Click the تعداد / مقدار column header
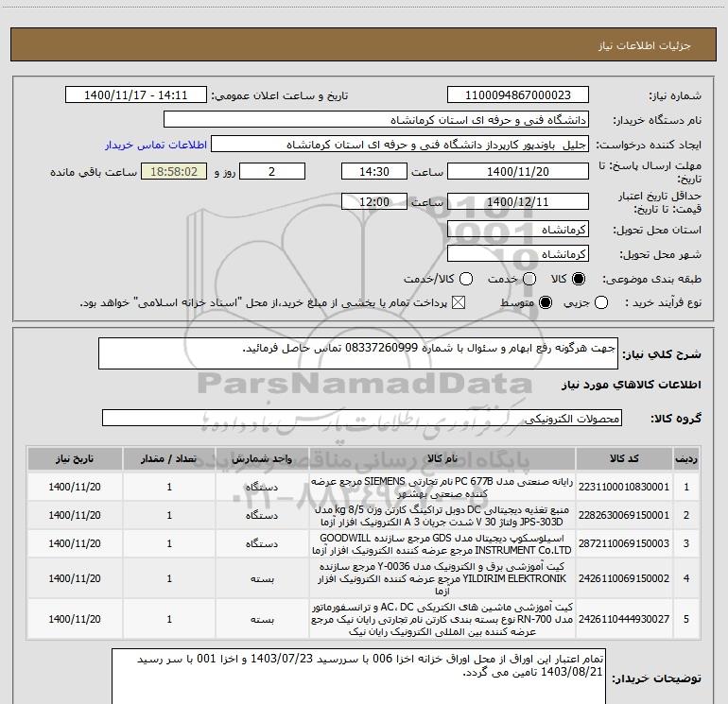This screenshot has height=704, width=728. (x=169, y=459)
